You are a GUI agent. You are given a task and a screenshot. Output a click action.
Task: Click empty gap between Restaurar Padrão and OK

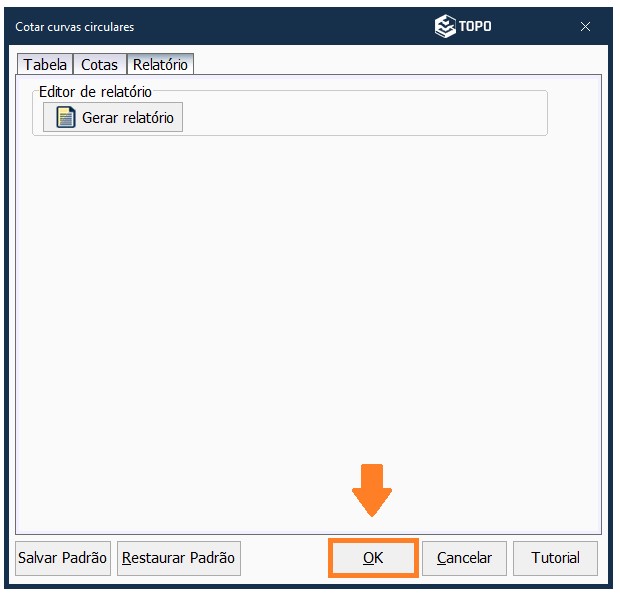(x=285, y=558)
